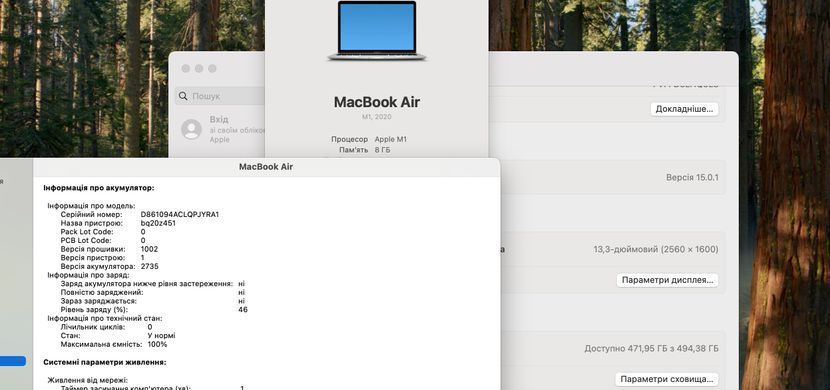Screen dimensions: 830x390
Task: Click the gray close button of System Settings window
Action: (x=185, y=68)
